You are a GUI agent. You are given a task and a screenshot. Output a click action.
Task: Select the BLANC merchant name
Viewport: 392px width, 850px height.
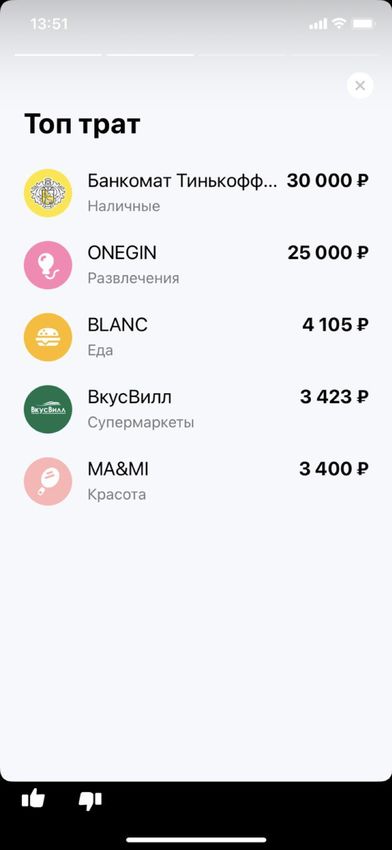pyautogui.click(x=118, y=325)
